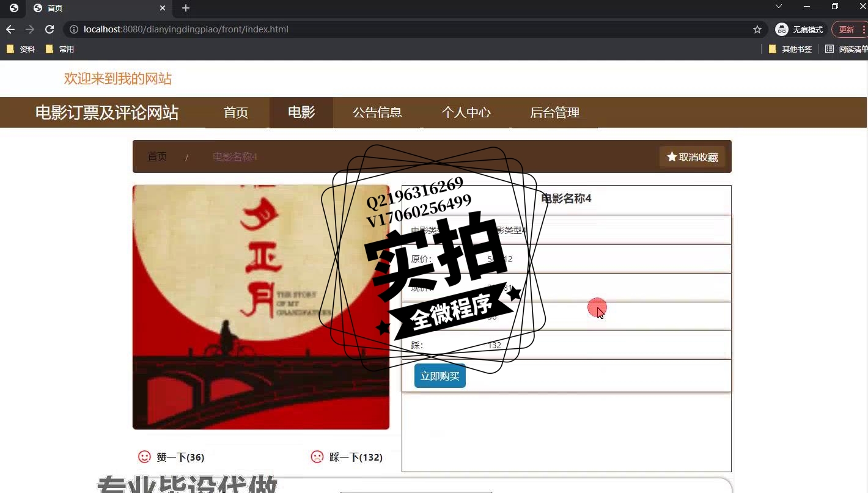The image size is (868, 493).
Task: Click the 踩 count value 132
Action: pyautogui.click(x=495, y=345)
